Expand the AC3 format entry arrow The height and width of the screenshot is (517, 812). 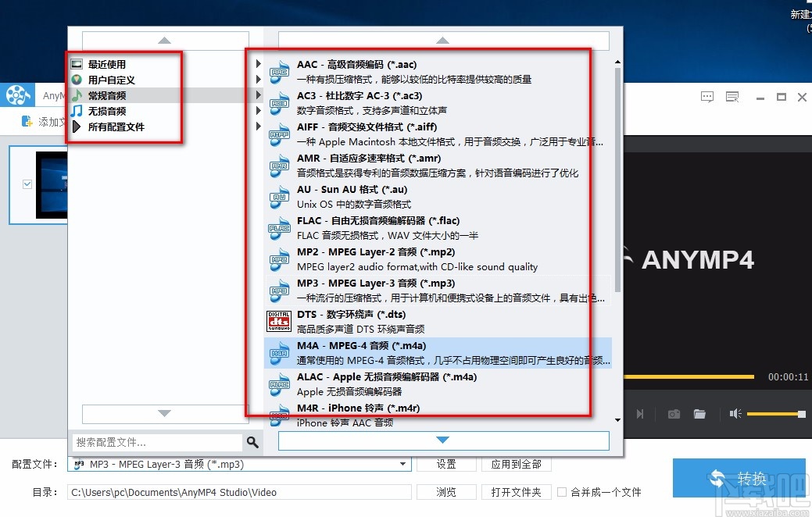click(x=258, y=94)
